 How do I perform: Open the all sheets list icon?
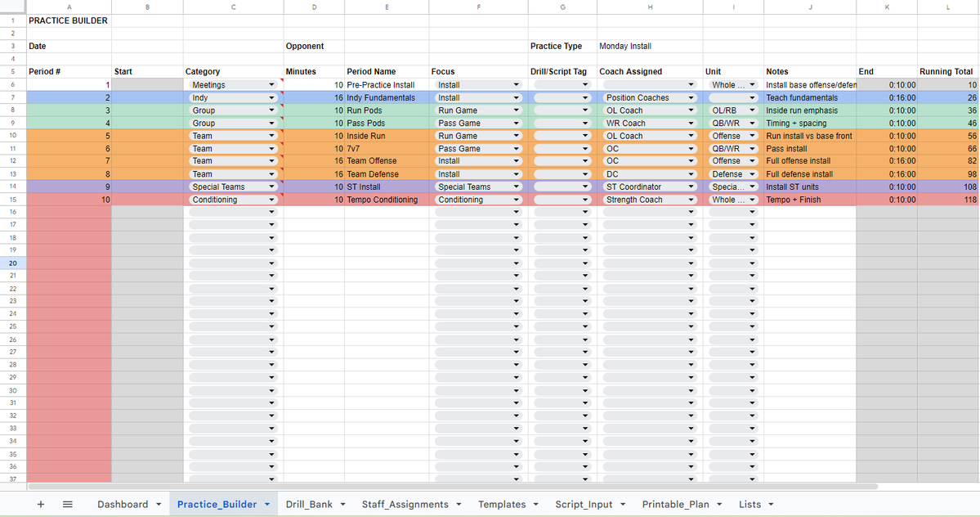click(68, 505)
